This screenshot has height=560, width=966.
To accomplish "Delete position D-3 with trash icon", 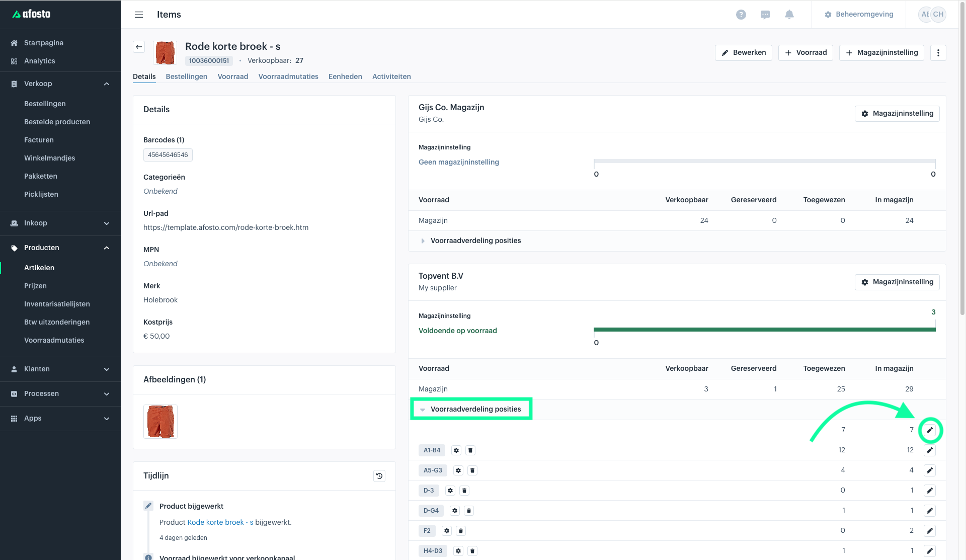I will point(464,491).
